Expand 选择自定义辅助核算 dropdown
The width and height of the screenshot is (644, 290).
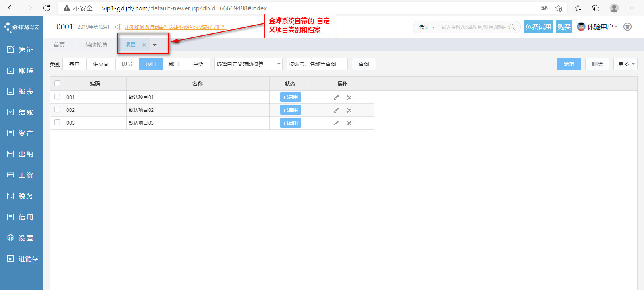tap(248, 64)
